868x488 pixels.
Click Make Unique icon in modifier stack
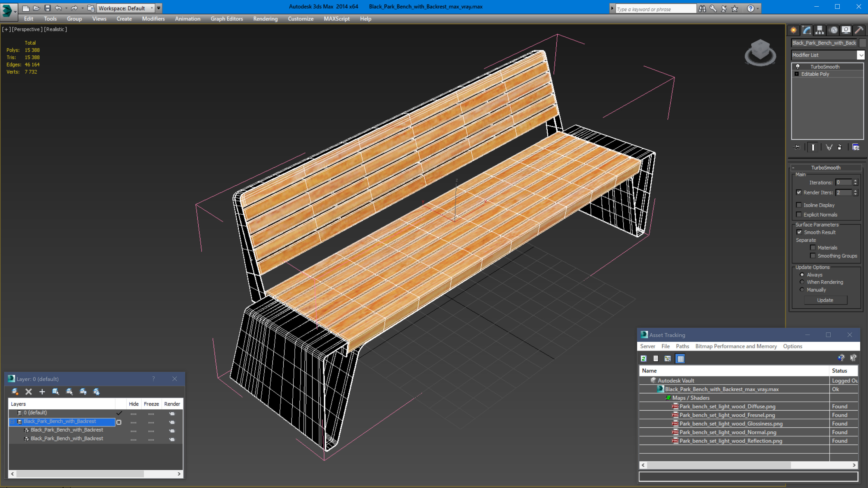(x=829, y=147)
